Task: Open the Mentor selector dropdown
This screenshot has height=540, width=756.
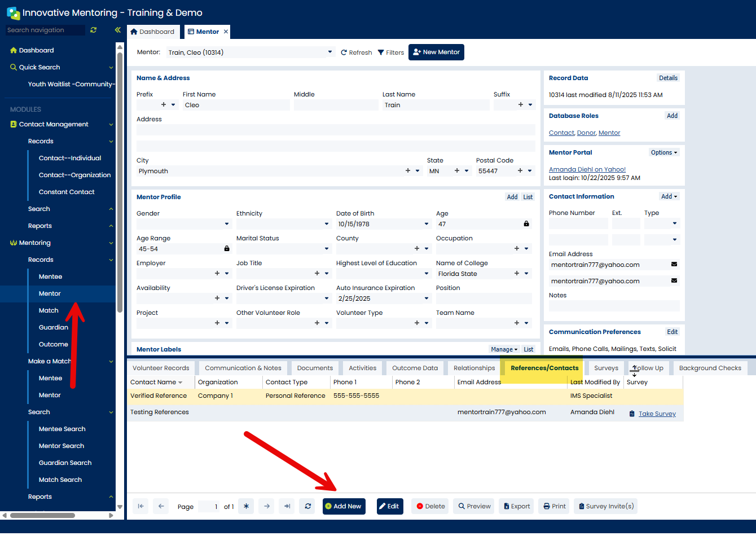Action: pos(330,52)
